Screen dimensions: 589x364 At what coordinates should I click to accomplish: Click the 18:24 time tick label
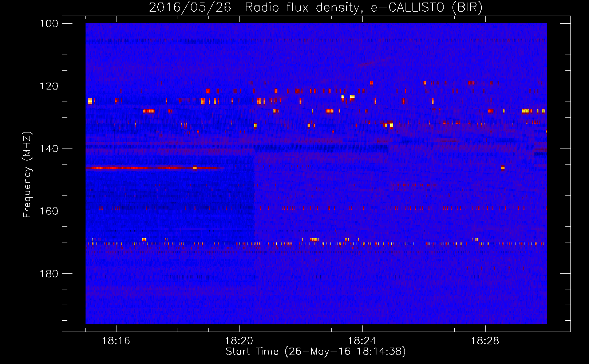pos(362,341)
